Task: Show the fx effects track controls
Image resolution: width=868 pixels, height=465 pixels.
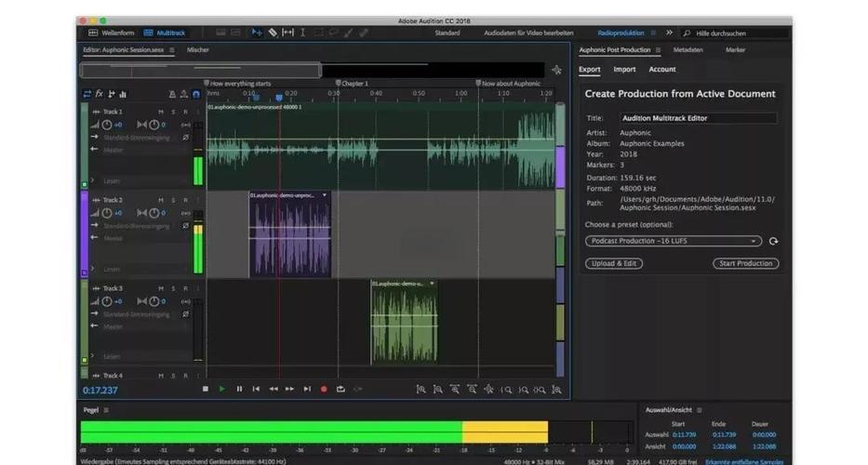Action: [100, 94]
